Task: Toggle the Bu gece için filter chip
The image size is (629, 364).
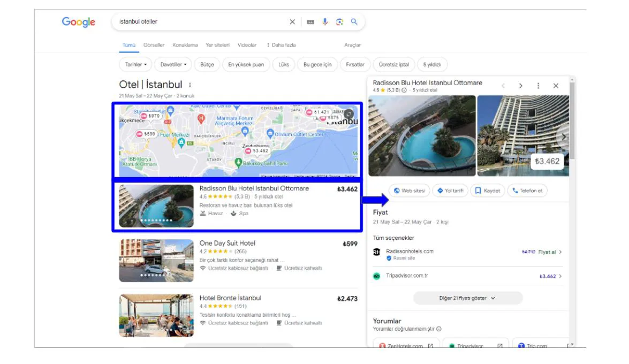Action: coord(317,65)
